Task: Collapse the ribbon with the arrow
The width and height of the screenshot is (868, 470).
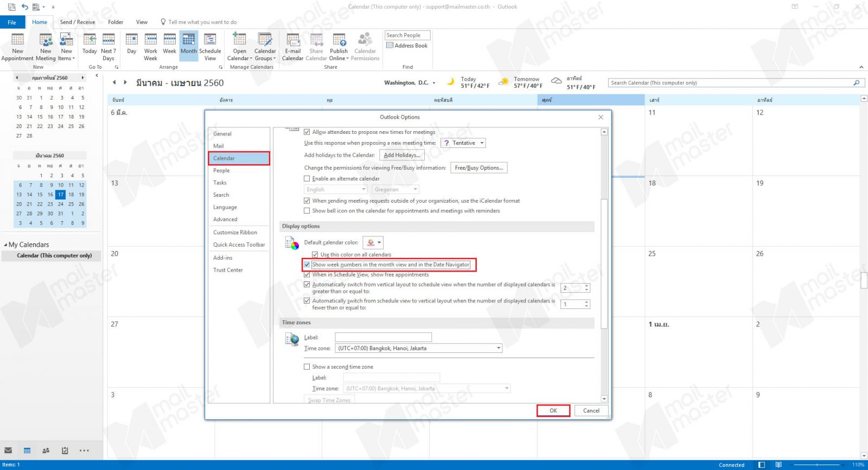Action: click(861, 67)
